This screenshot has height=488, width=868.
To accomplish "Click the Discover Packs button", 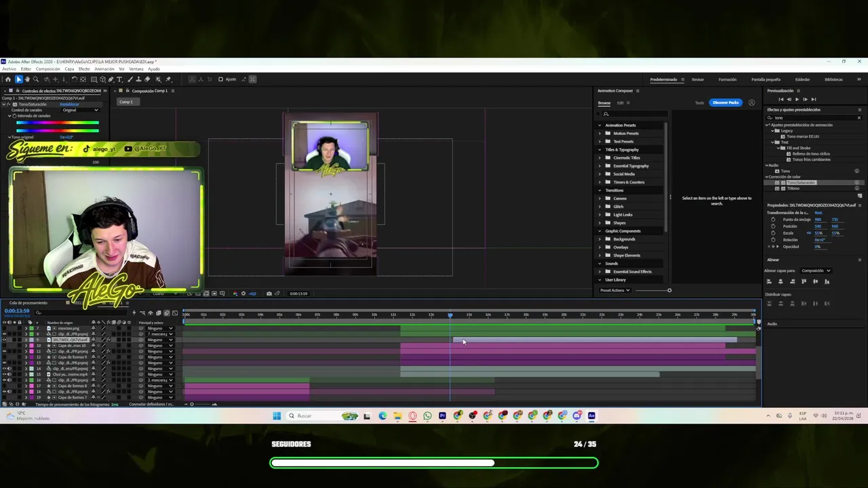I will tap(726, 102).
